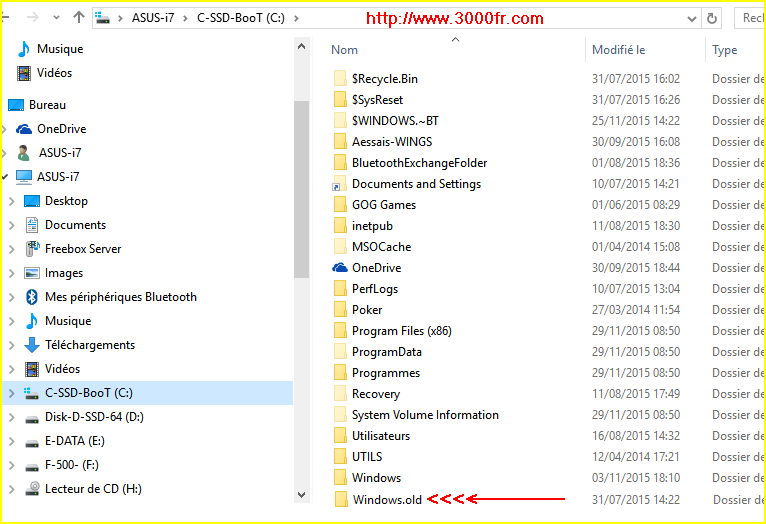This screenshot has height=524, width=766.
Task: Click the Windows.old folder icon
Action: (341, 499)
